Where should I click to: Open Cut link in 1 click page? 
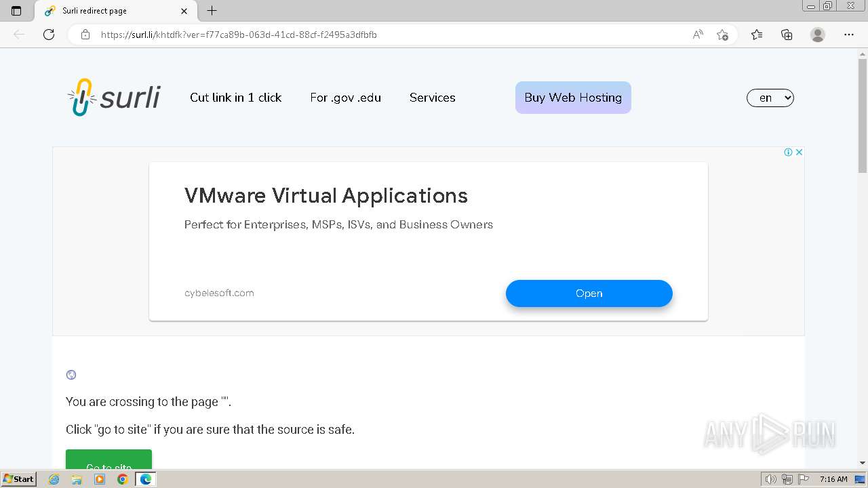click(236, 98)
